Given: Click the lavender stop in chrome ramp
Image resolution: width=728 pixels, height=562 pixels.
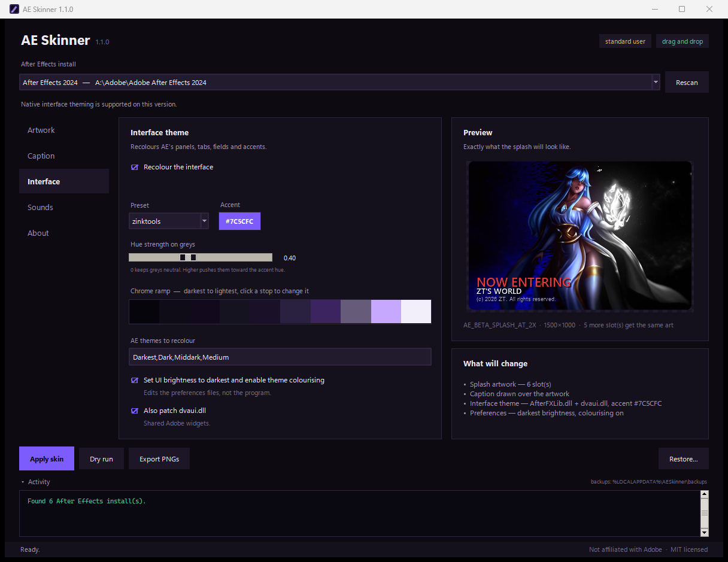Looking at the screenshot, I should (386, 312).
